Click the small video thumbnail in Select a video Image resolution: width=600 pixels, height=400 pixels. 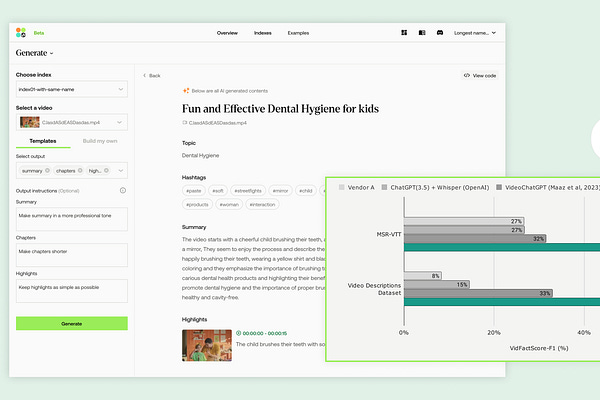(x=30, y=122)
